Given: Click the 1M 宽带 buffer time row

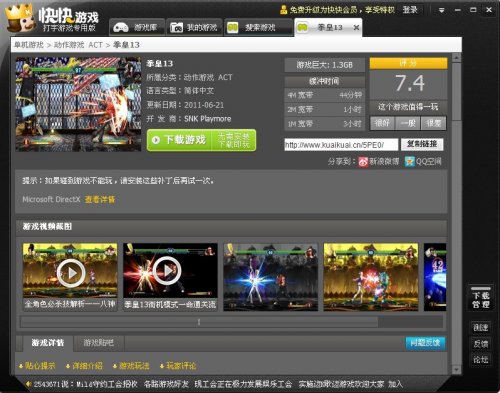Looking at the screenshot, I should pyautogui.click(x=324, y=124).
